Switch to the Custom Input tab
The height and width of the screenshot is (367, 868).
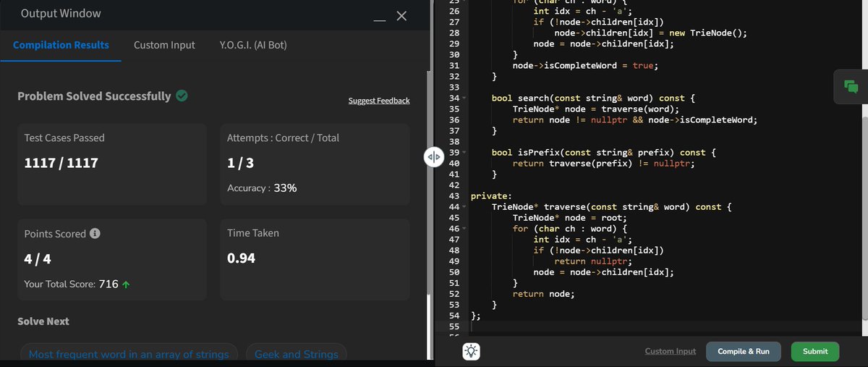click(164, 45)
